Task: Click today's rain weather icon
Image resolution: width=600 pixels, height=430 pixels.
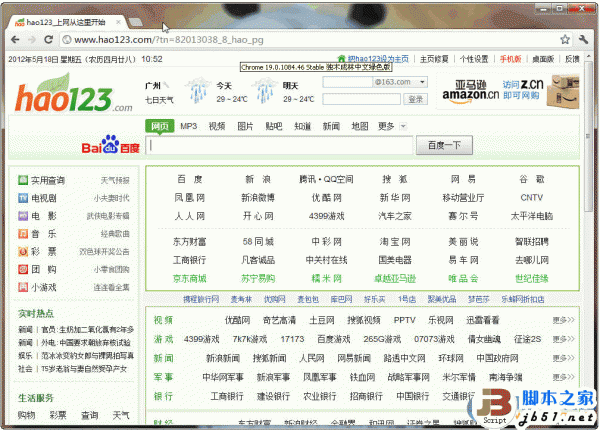Action: click(x=198, y=90)
